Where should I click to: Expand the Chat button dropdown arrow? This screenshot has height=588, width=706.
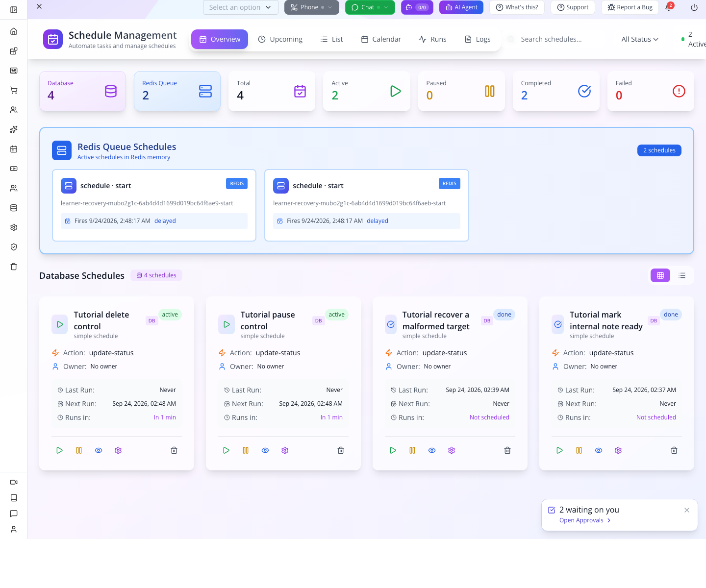click(x=386, y=7)
